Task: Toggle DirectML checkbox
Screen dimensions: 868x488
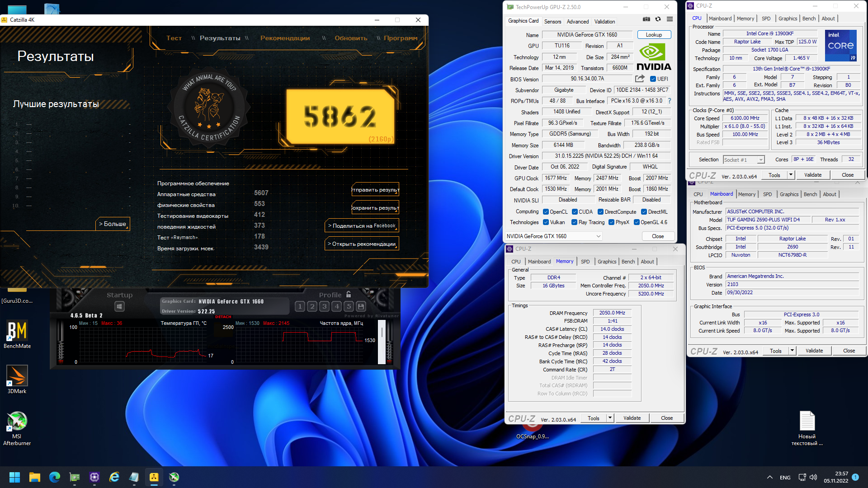Action: pos(644,212)
